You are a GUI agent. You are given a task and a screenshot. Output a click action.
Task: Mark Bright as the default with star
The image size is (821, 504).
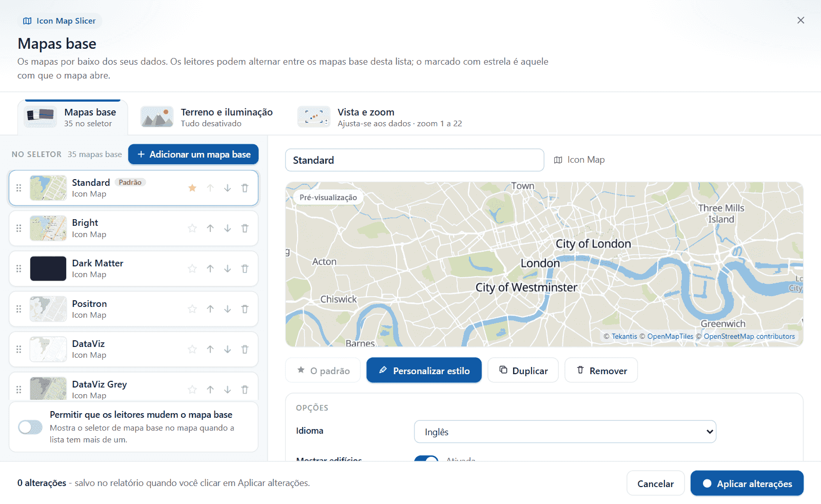(x=192, y=228)
